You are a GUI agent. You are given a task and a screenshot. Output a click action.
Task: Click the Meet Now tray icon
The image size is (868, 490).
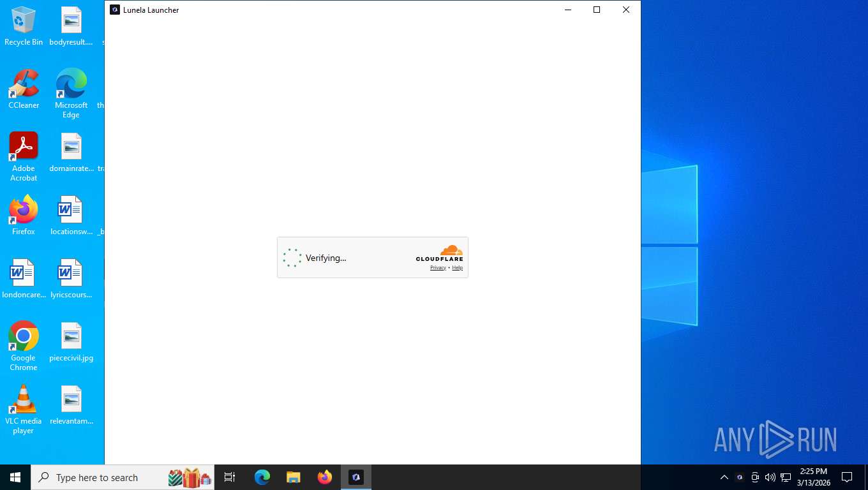(x=755, y=477)
